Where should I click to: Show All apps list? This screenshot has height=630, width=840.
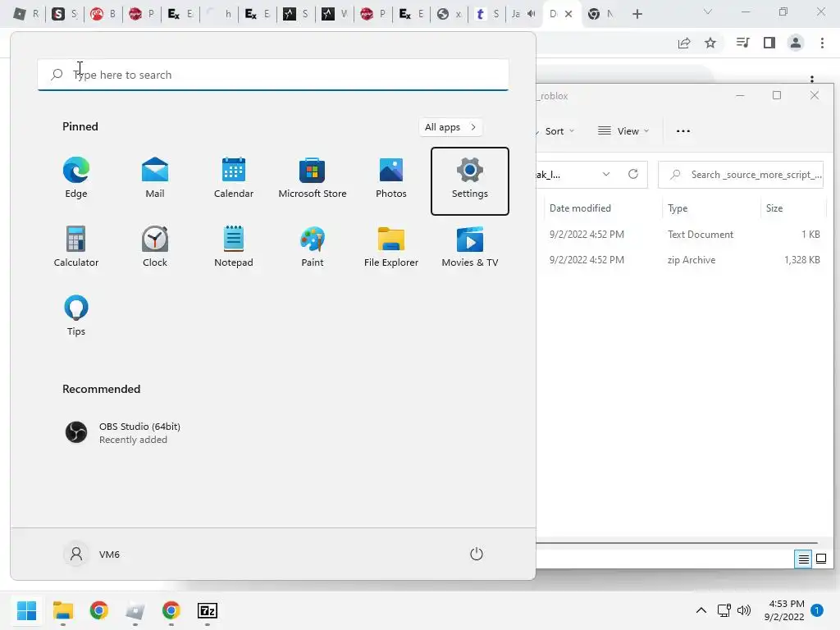click(x=450, y=127)
